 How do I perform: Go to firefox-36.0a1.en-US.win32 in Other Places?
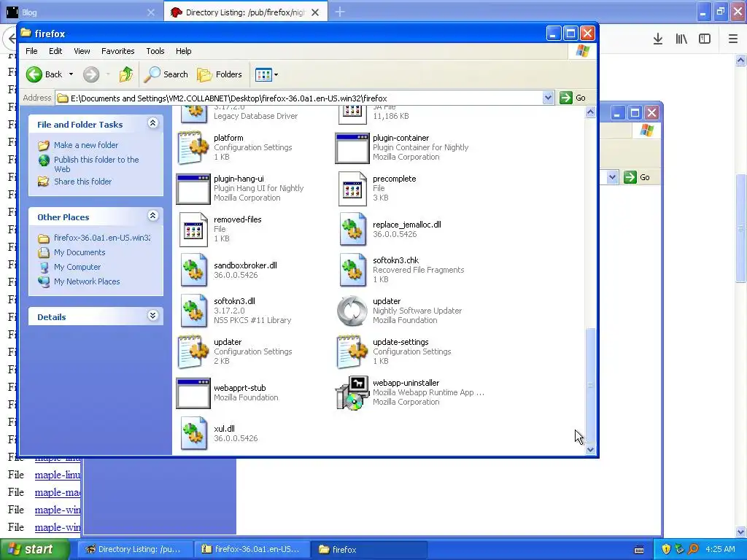(102, 238)
